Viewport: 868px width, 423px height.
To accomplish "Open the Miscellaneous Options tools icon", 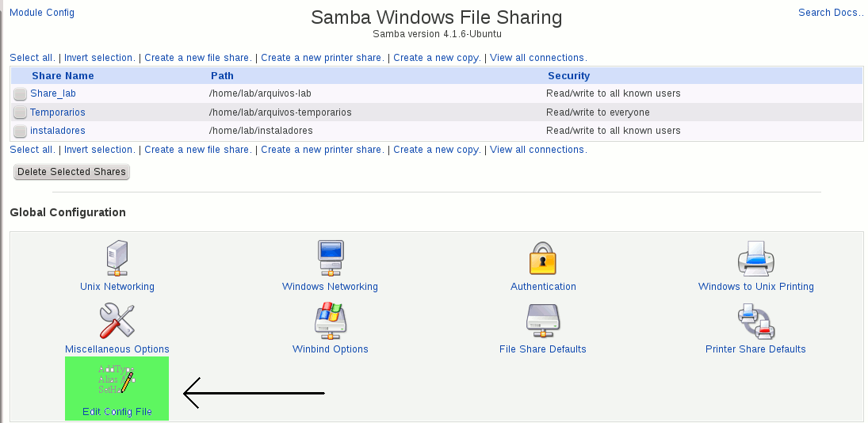I will (x=117, y=320).
